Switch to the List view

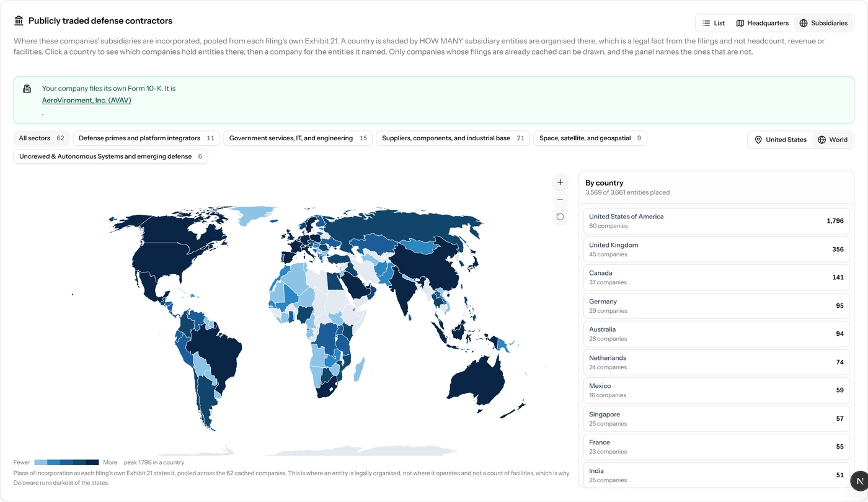pos(713,23)
